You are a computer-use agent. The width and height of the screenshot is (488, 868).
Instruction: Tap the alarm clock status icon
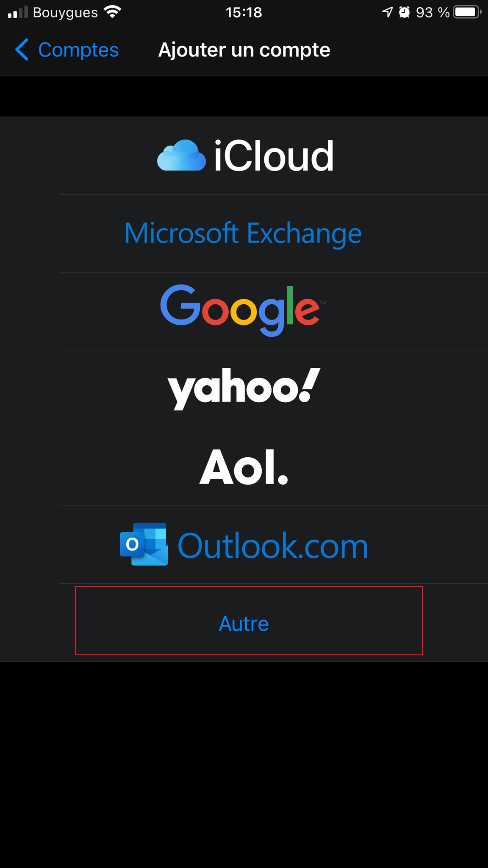click(x=405, y=12)
